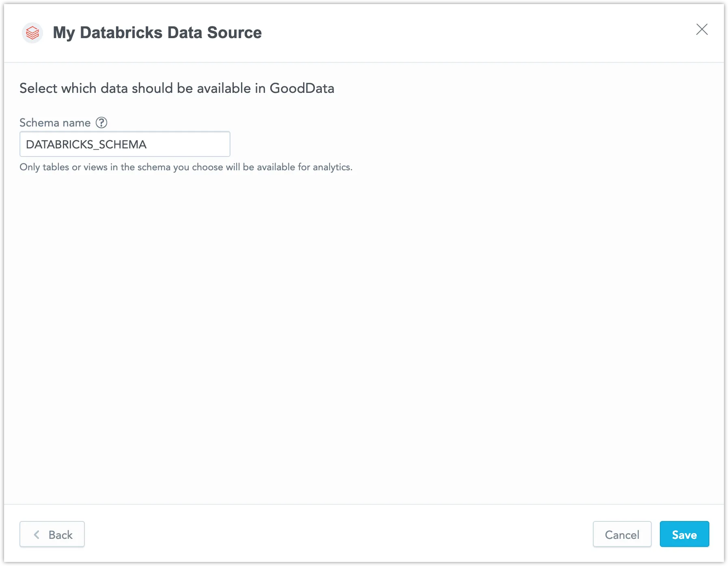This screenshot has width=728, height=566.
Task: Select the DATABRICKS_SCHEMA input field
Action: tap(125, 144)
